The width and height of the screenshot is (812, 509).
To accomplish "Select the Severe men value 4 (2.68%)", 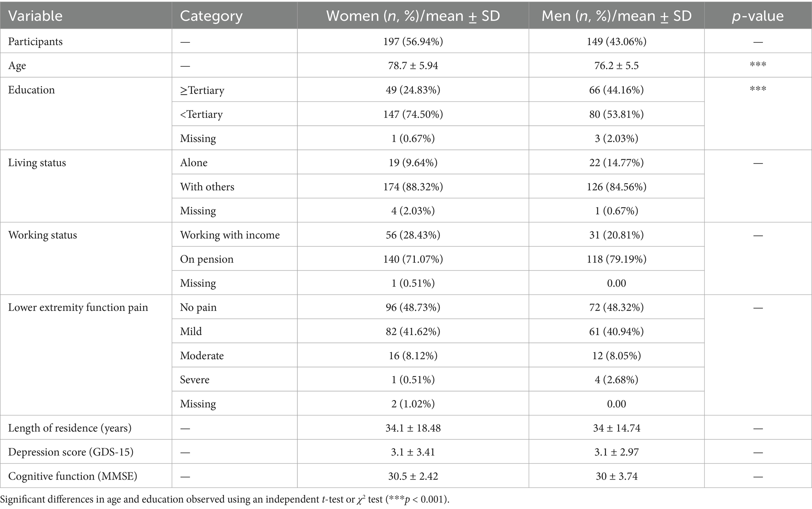I will click(x=616, y=380).
